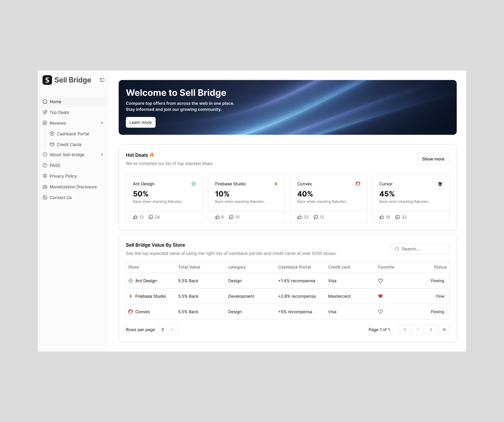Open Monetization Disclosure page

point(73,187)
